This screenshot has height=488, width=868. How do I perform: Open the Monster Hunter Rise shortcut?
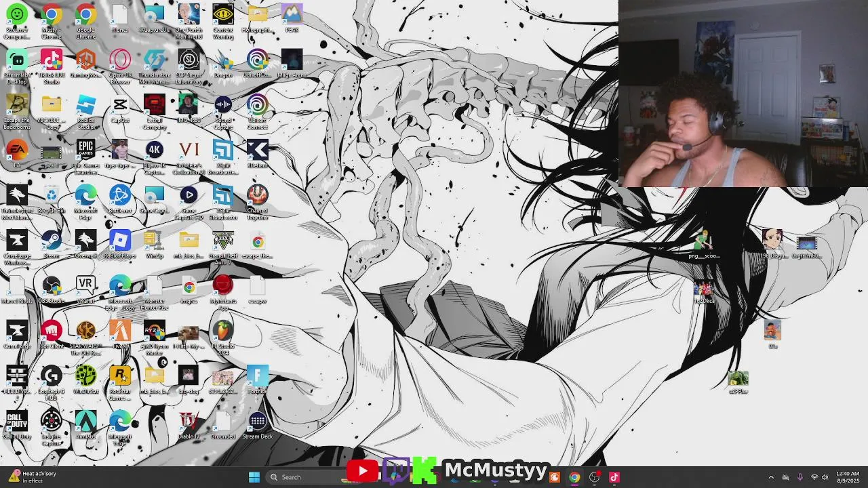[154, 293]
